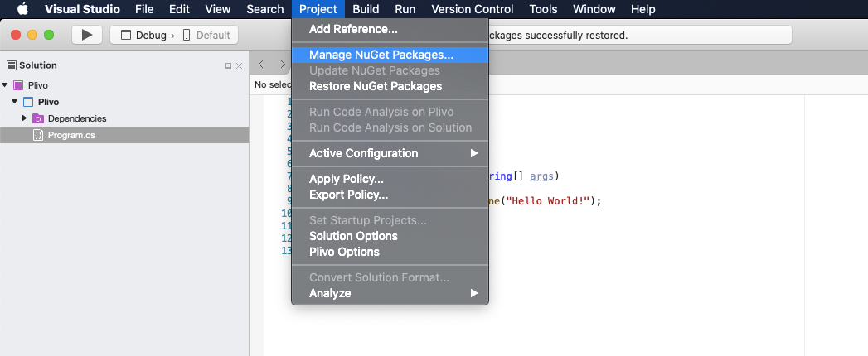Click the Solution pad header icon

click(x=12, y=65)
